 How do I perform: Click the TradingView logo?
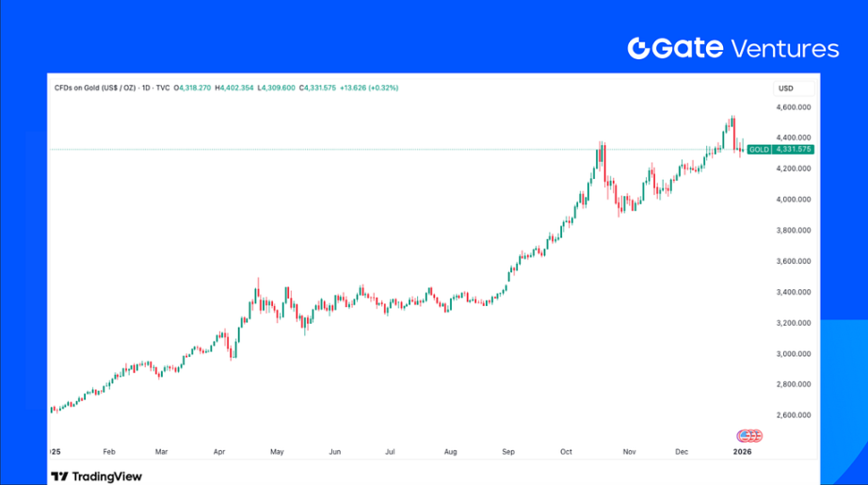coord(96,477)
